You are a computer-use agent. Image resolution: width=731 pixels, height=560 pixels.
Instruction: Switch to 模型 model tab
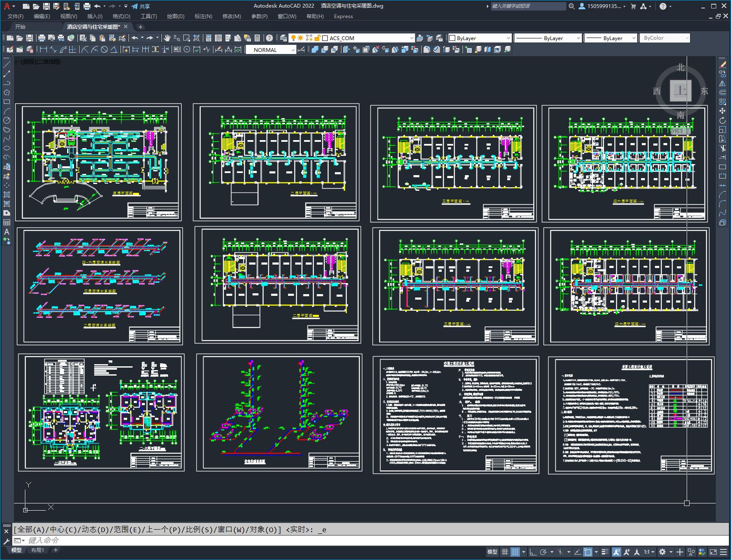16,550
